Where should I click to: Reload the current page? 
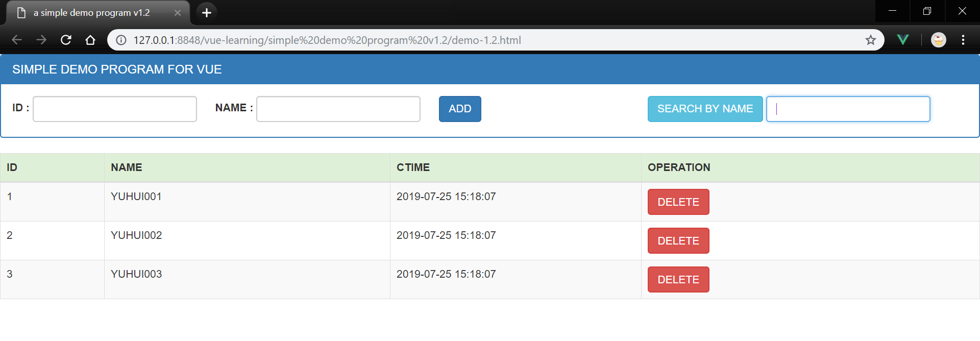click(66, 40)
